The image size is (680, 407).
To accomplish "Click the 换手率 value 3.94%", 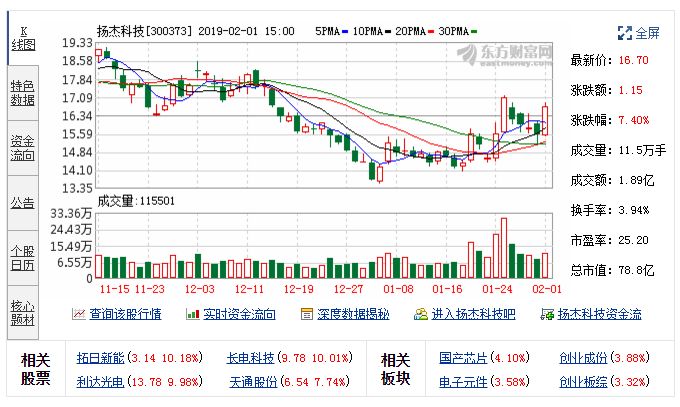I will 634,210.
